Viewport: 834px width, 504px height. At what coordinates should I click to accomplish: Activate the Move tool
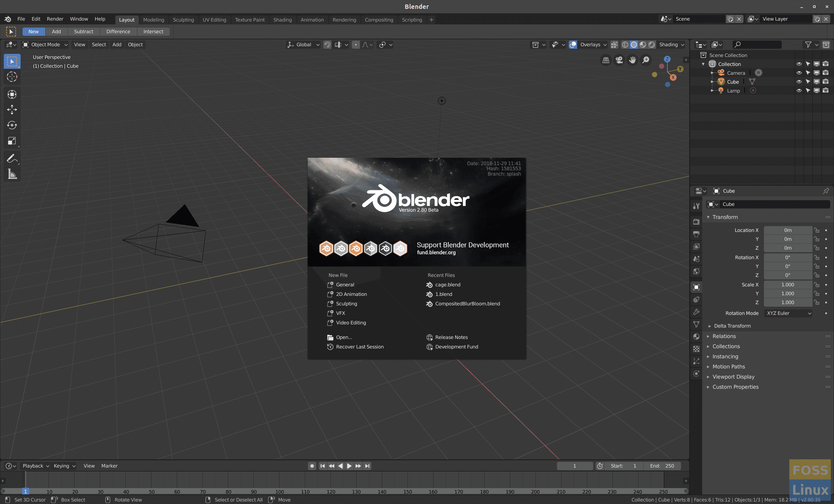click(12, 109)
